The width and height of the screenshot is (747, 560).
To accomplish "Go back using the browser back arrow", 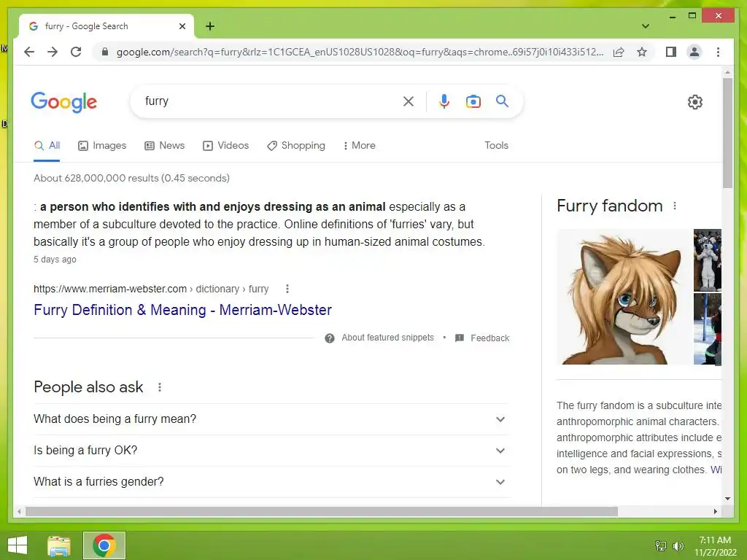I will click(29, 52).
